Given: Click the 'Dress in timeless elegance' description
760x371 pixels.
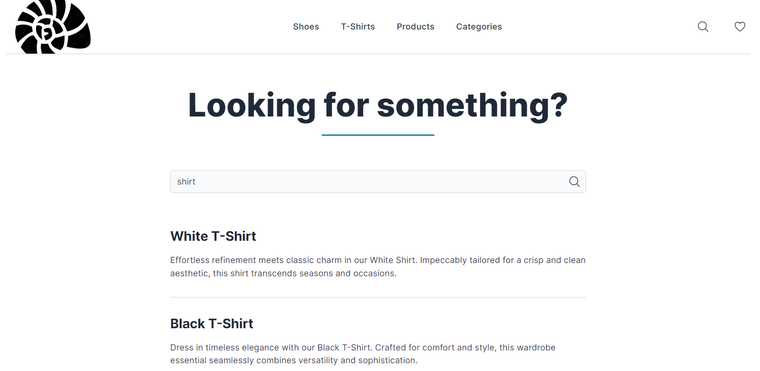Looking at the screenshot, I should pos(363,354).
